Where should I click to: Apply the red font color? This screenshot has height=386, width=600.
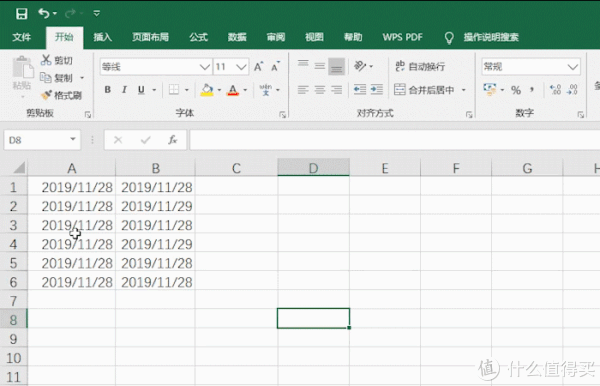[x=233, y=90]
